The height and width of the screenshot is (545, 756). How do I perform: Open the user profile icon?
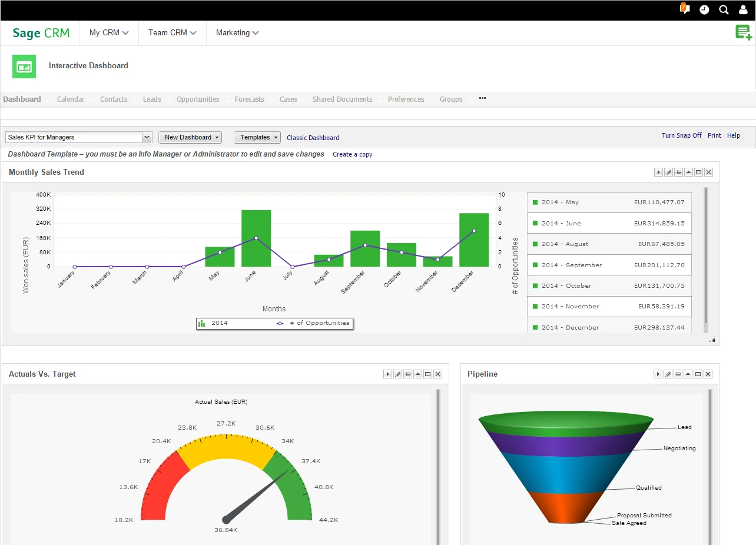click(x=744, y=10)
